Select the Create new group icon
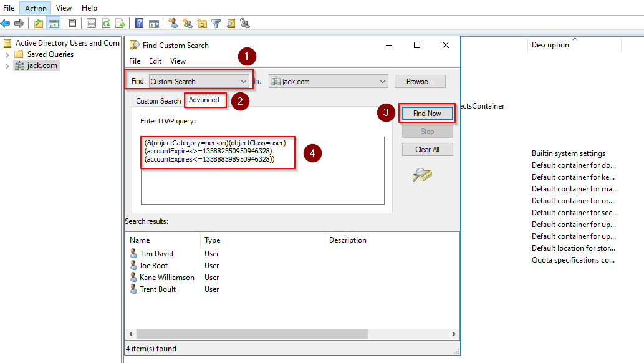644x363 pixels. tap(188, 23)
